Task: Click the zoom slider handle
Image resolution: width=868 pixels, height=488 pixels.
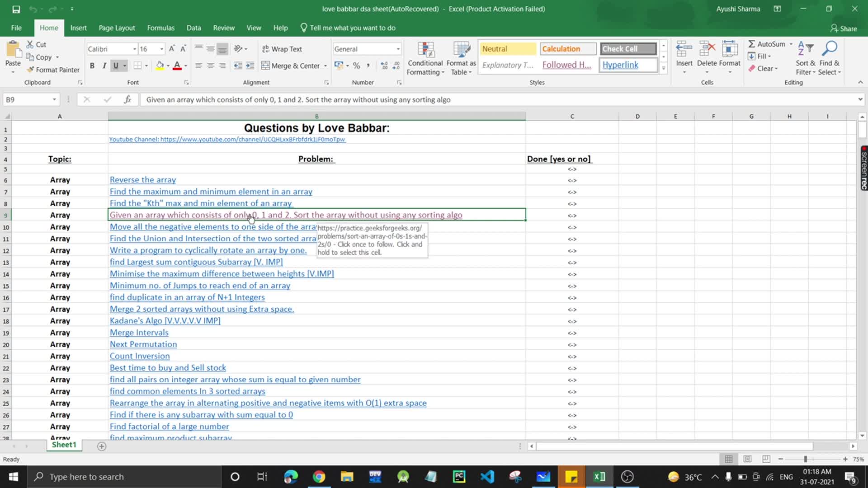Action: 805,459
